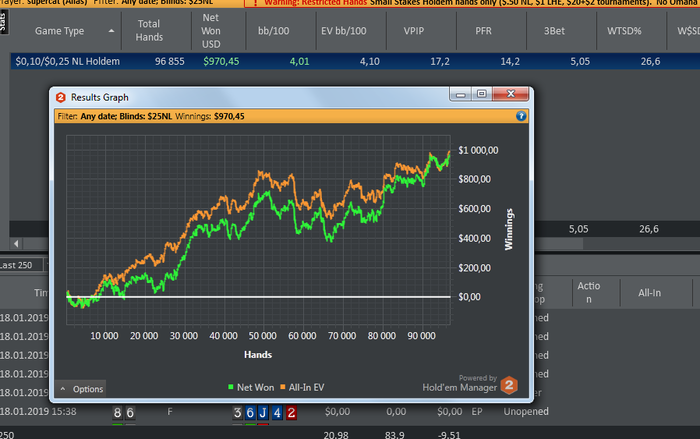Sort by All-In column in hands list
Viewport: 700px width, 439px height.
pyautogui.click(x=649, y=293)
